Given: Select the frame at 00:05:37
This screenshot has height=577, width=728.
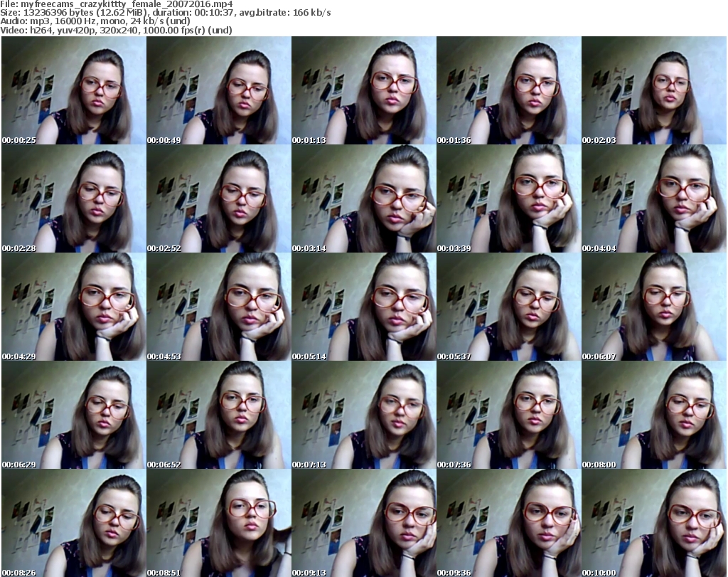Looking at the screenshot, I should [x=509, y=307].
